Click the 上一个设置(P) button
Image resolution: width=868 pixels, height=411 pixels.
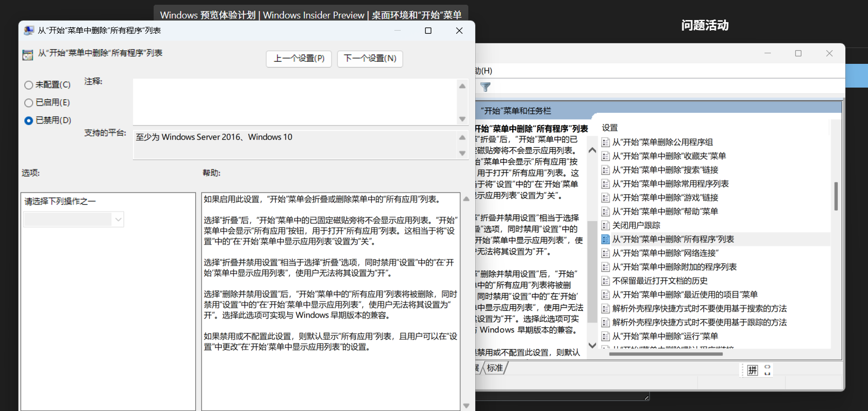[x=299, y=59]
